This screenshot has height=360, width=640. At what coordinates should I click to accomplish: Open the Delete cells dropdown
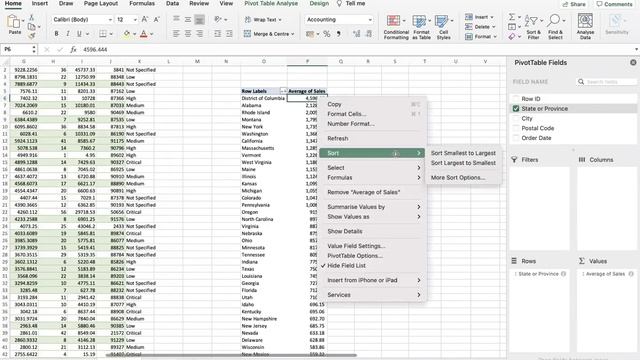493,27
